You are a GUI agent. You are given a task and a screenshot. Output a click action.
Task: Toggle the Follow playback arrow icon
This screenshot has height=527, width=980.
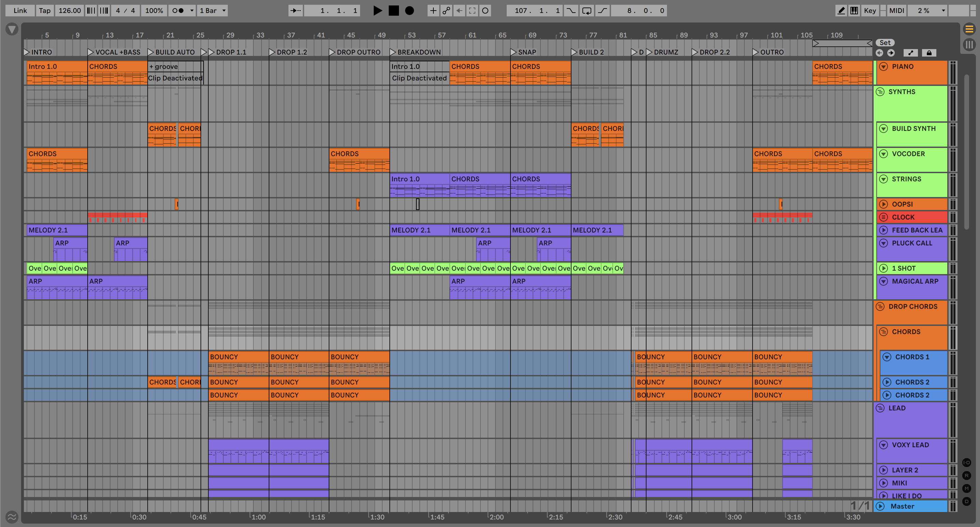pos(295,11)
